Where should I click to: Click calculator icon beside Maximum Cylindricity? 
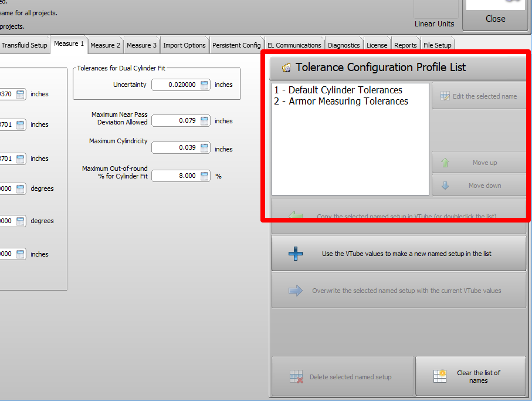point(204,148)
